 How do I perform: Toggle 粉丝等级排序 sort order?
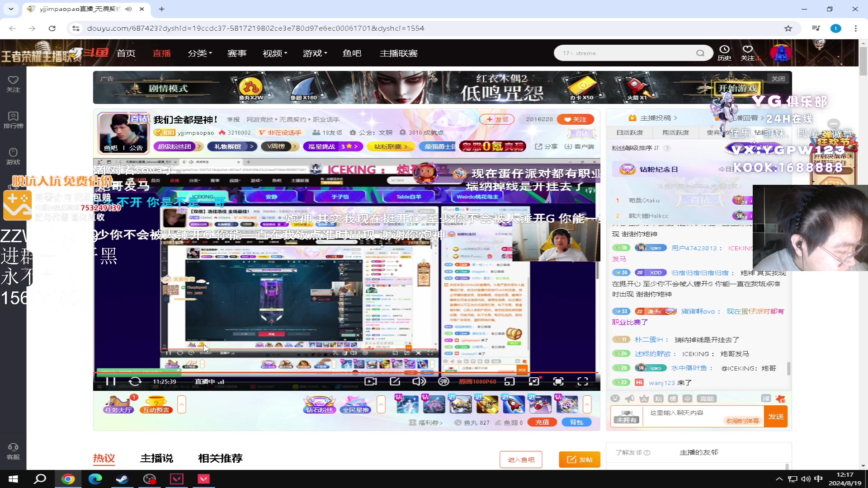(635, 148)
